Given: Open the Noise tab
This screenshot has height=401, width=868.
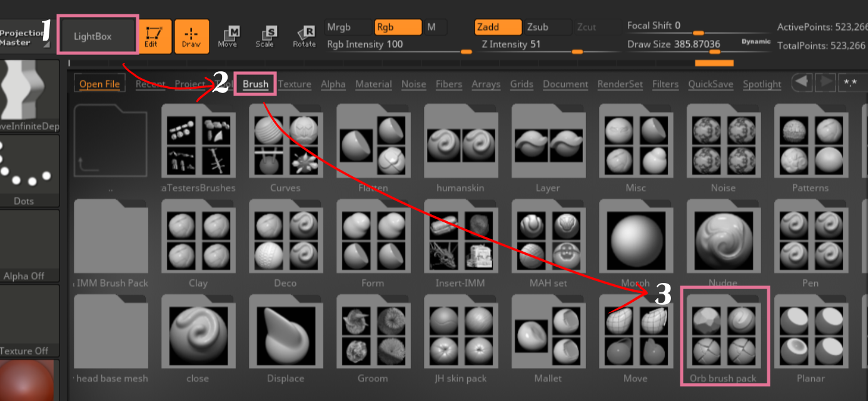Looking at the screenshot, I should click(413, 84).
